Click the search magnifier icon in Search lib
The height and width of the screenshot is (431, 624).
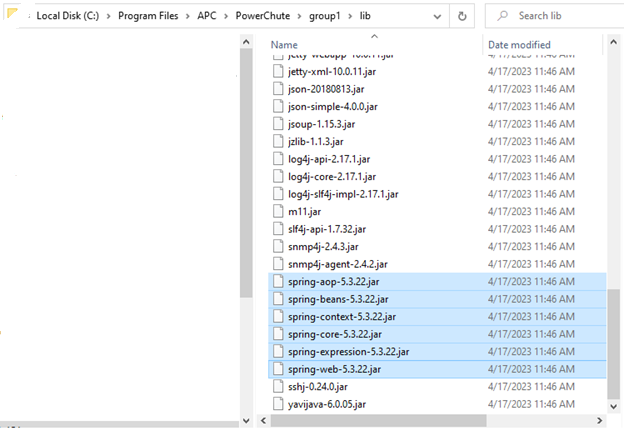[x=503, y=16]
